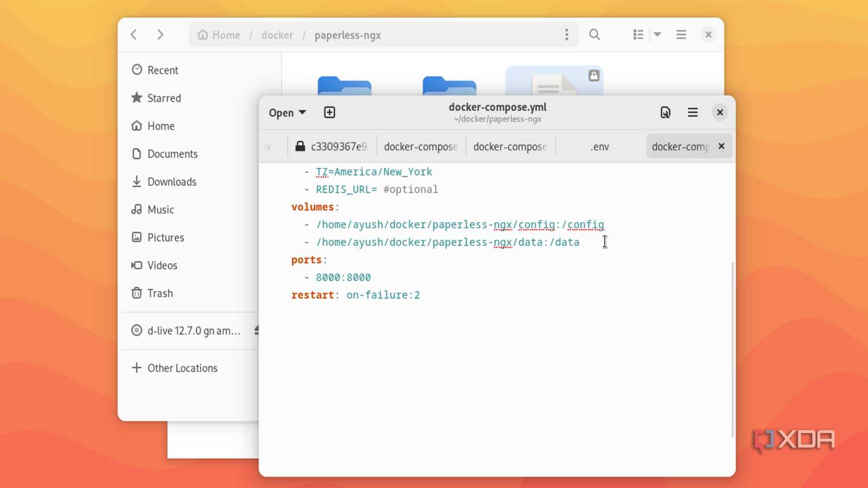This screenshot has width=868, height=488.
Task: Navigate forward in the file manager
Action: coord(160,35)
